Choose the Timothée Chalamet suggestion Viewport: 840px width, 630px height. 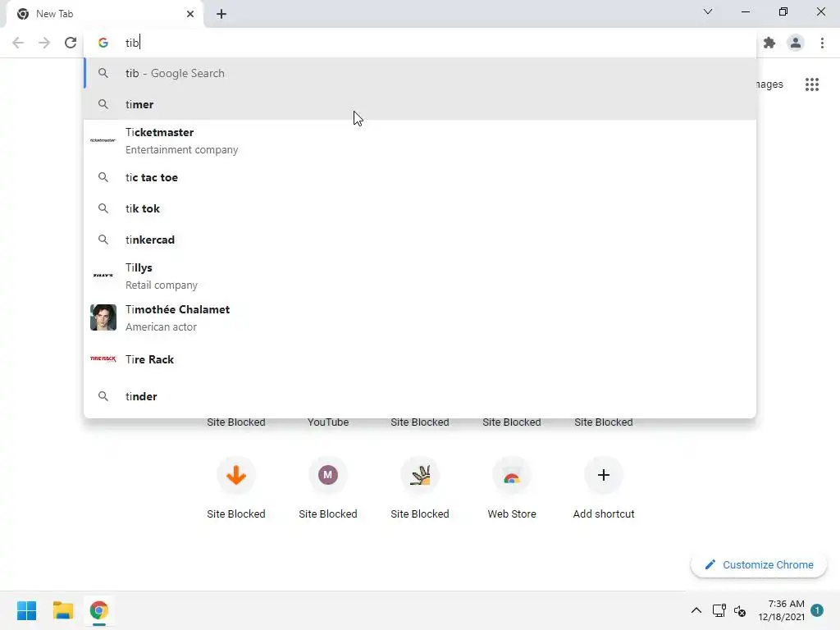tap(420, 317)
